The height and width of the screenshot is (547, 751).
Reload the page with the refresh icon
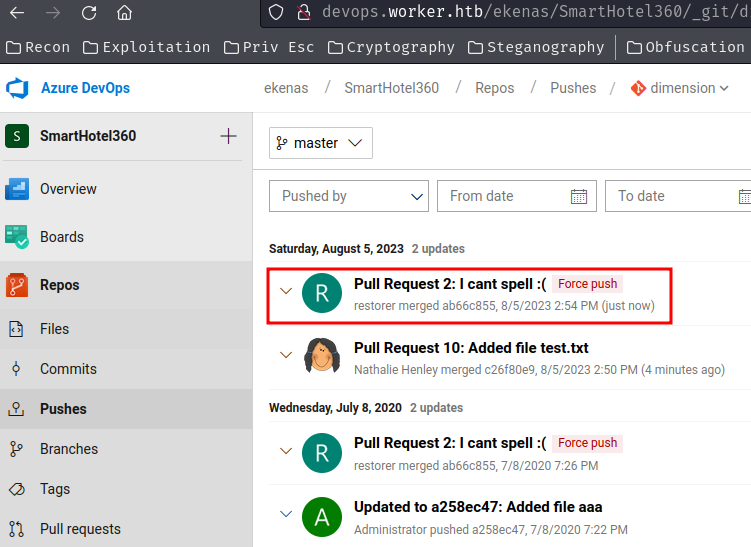pyautogui.click(x=89, y=12)
